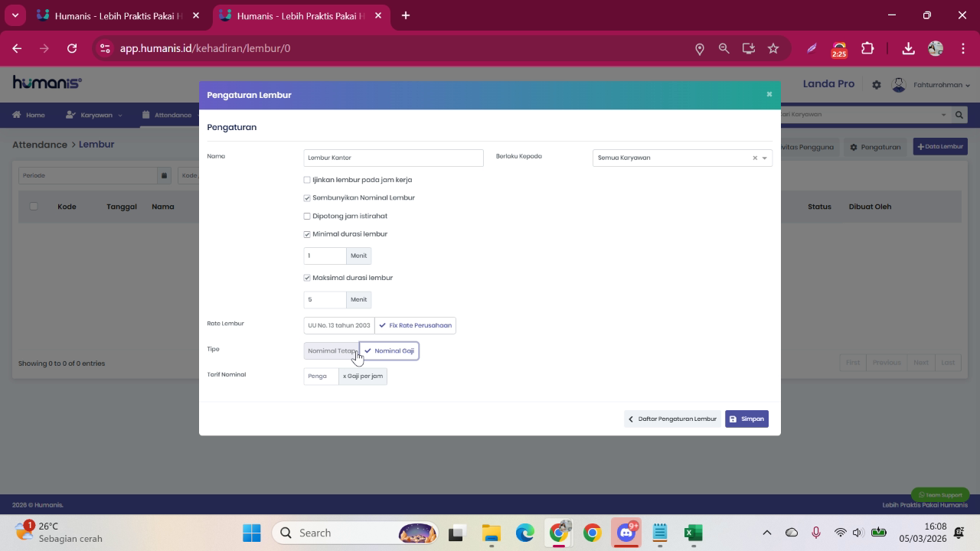The height and width of the screenshot is (551, 980).
Task: Open the Attendance menu
Action: click(x=167, y=115)
